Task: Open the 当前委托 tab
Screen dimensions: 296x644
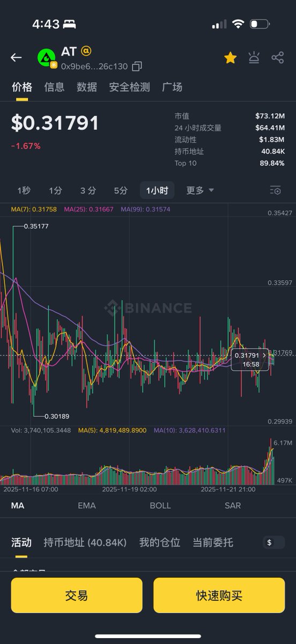Action: click(213, 543)
